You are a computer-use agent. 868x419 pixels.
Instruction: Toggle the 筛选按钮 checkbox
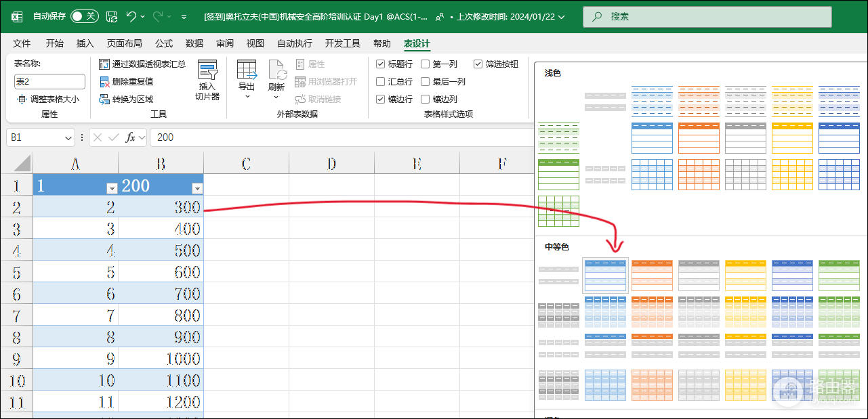point(478,64)
